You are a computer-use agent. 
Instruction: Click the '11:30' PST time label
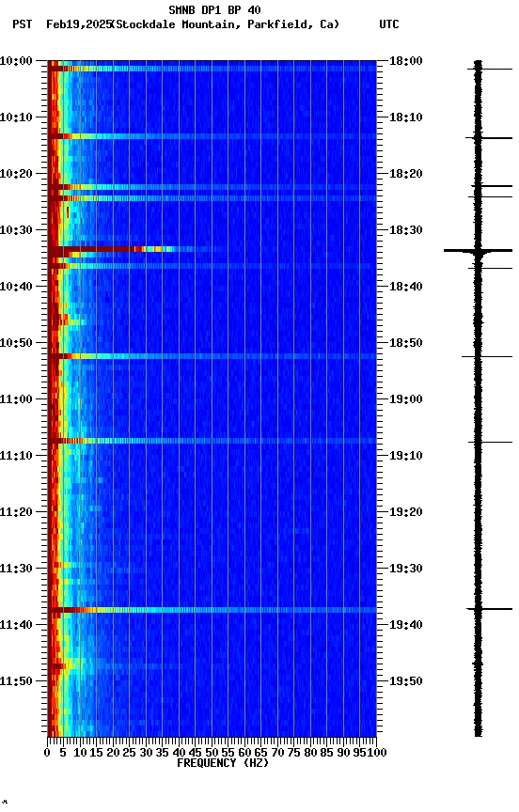click(16, 569)
